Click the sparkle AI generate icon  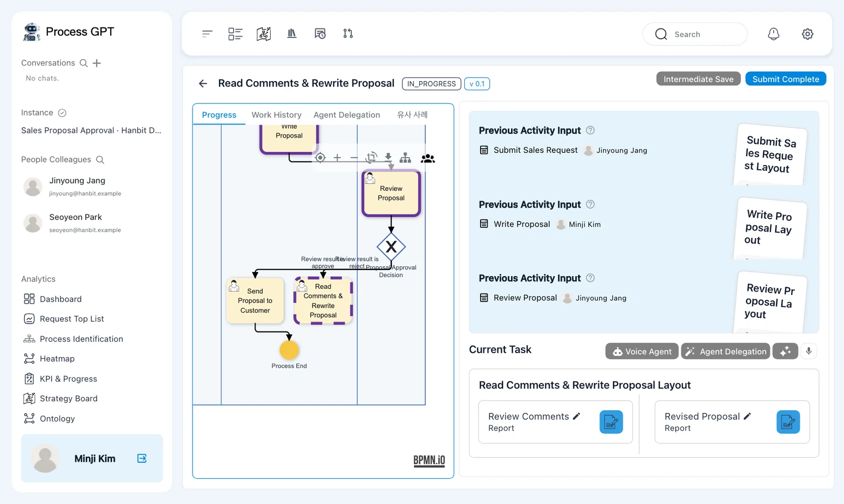pos(785,351)
